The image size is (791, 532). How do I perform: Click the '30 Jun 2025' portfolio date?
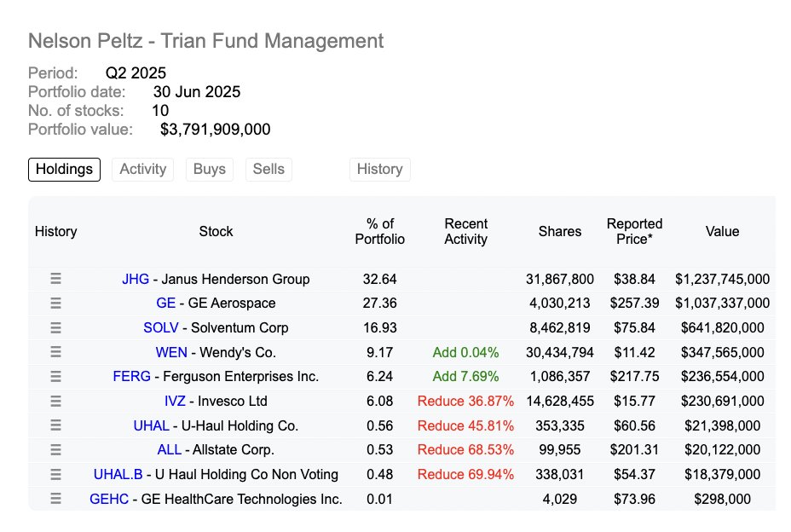tap(197, 92)
